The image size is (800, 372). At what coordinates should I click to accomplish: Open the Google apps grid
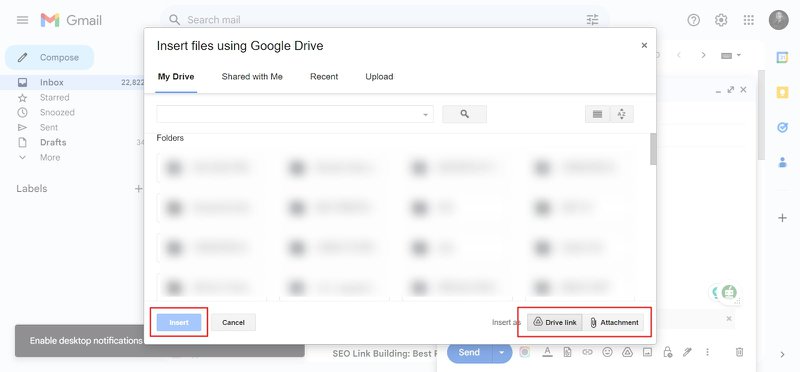pyautogui.click(x=748, y=20)
